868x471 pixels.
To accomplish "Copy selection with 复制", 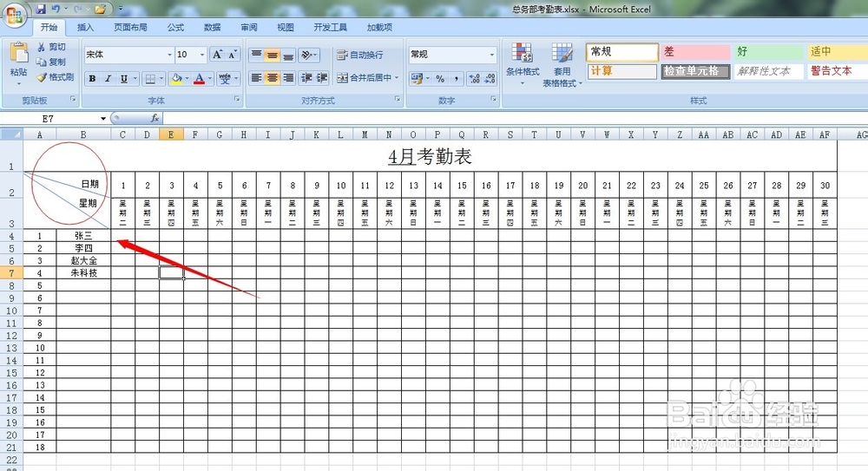I will (x=51, y=62).
